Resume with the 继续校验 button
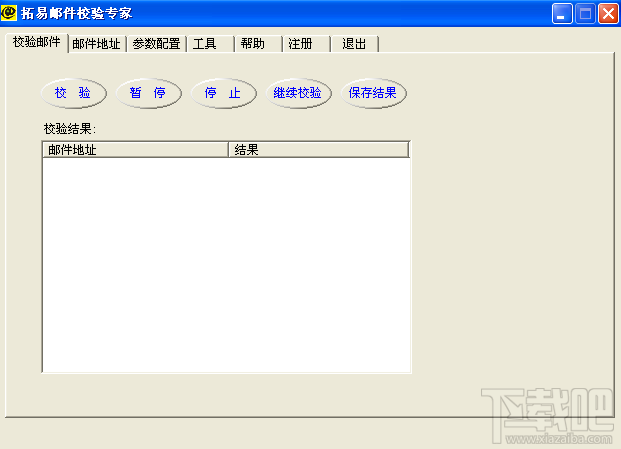 click(298, 93)
